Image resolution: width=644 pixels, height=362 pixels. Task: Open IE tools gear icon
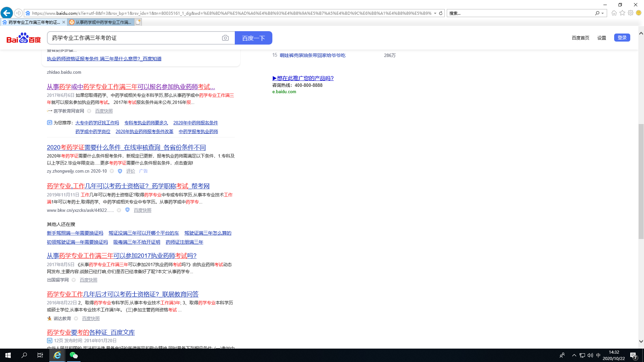tap(631, 13)
